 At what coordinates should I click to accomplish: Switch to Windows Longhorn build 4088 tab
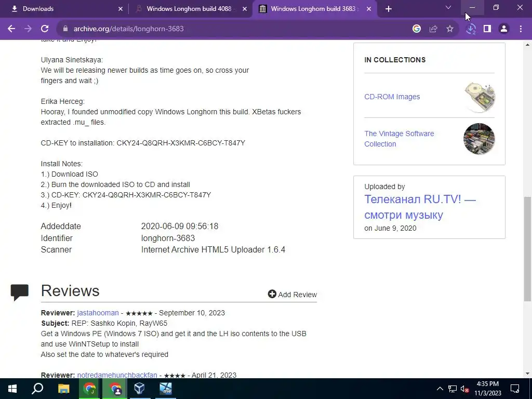pyautogui.click(x=190, y=9)
